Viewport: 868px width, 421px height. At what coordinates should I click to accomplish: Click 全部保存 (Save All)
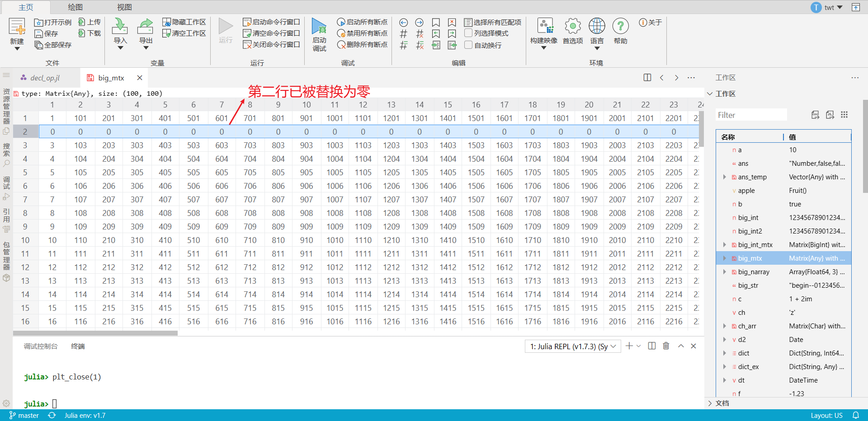[53, 45]
